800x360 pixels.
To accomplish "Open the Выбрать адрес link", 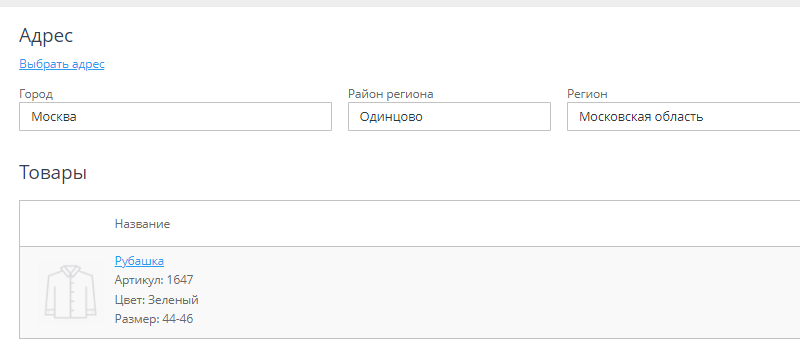I will coord(62,64).
